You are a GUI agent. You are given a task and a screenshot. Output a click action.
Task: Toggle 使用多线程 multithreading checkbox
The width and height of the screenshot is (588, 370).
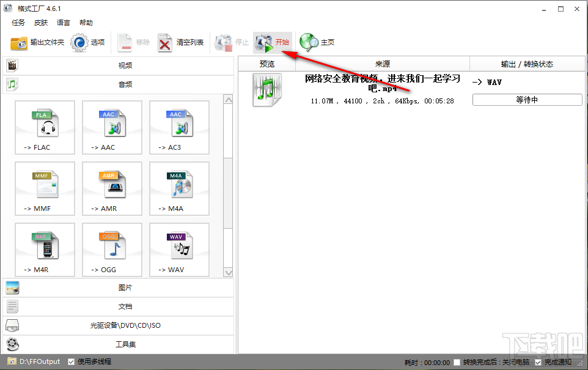click(x=71, y=362)
